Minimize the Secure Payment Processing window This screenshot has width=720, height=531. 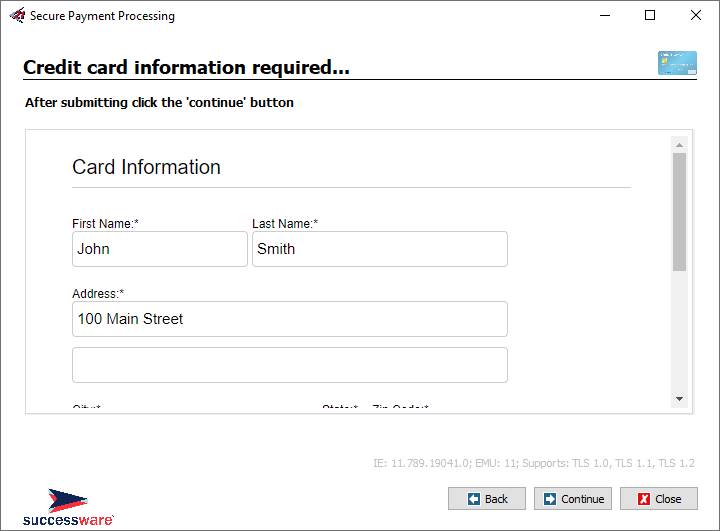[604, 16]
